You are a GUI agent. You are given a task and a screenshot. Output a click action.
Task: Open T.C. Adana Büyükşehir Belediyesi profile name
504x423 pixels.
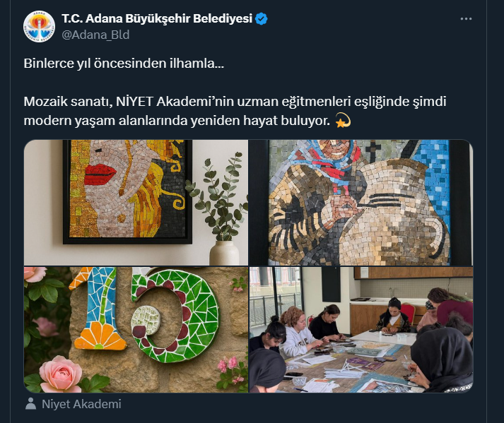click(x=157, y=18)
